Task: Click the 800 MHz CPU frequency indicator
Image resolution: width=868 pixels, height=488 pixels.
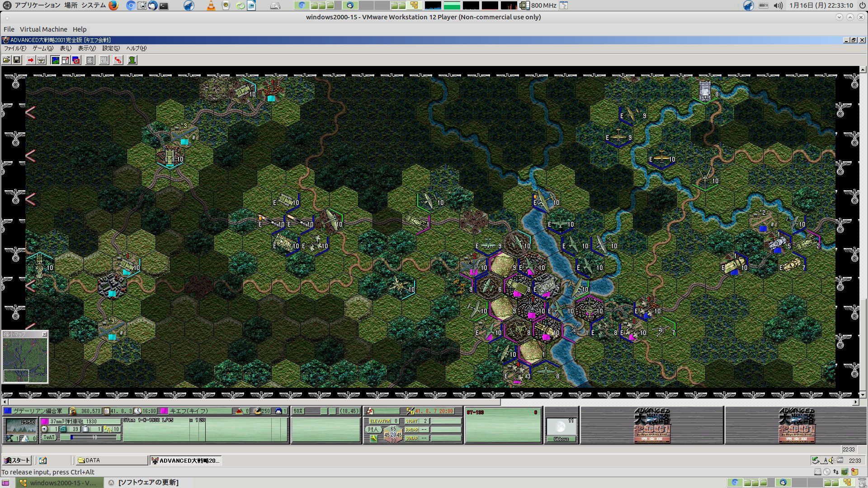Action: [538, 5]
